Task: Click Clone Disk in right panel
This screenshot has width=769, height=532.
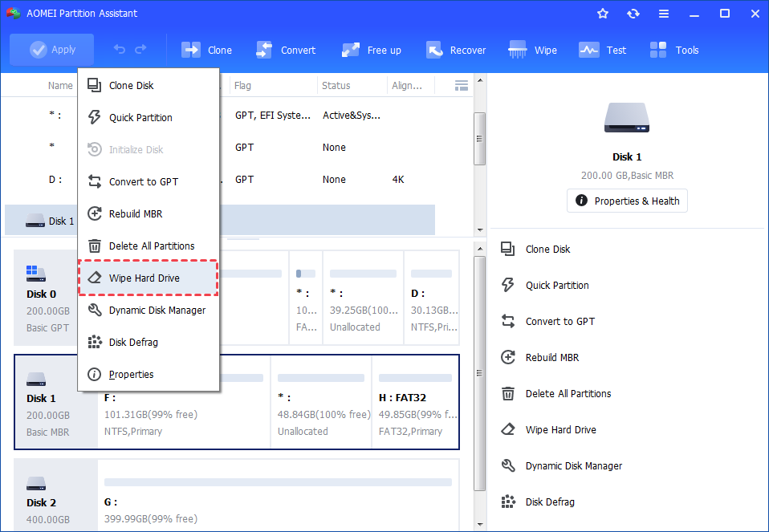Action: tap(535, 249)
